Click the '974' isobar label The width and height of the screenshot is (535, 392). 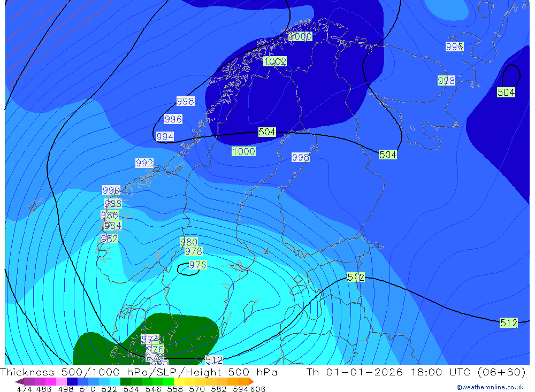point(150,339)
